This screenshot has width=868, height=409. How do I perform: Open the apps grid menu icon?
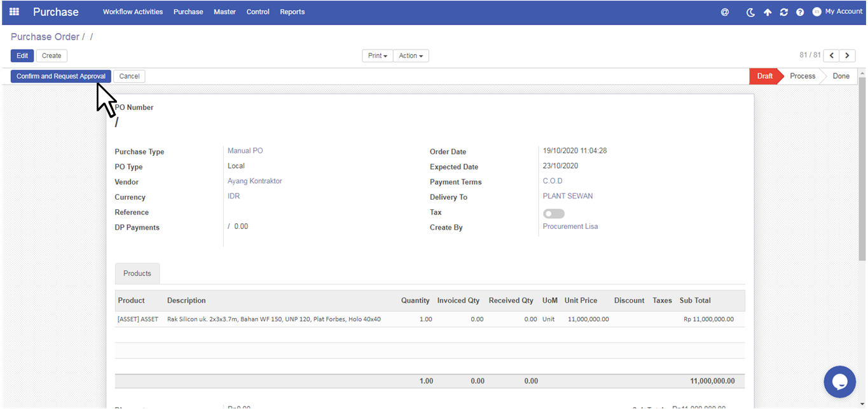pos(14,11)
